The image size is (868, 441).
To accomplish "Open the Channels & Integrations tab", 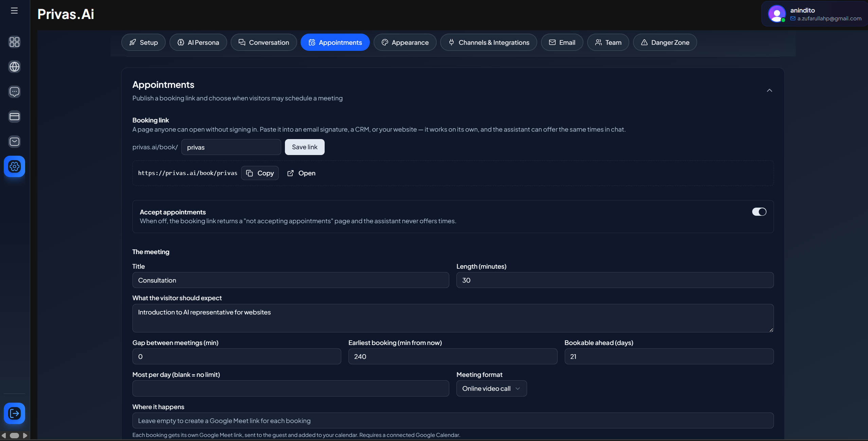I will point(489,42).
